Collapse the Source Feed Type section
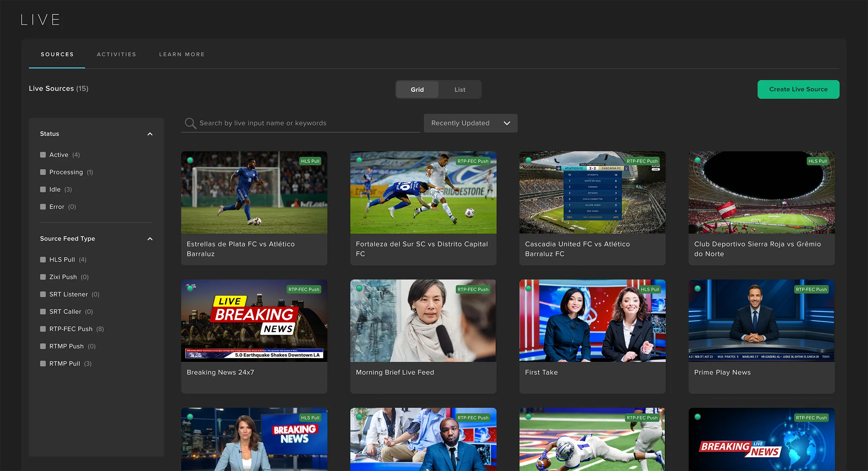The height and width of the screenshot is (471, 868). pyautogui.click(x=150, y=239)
